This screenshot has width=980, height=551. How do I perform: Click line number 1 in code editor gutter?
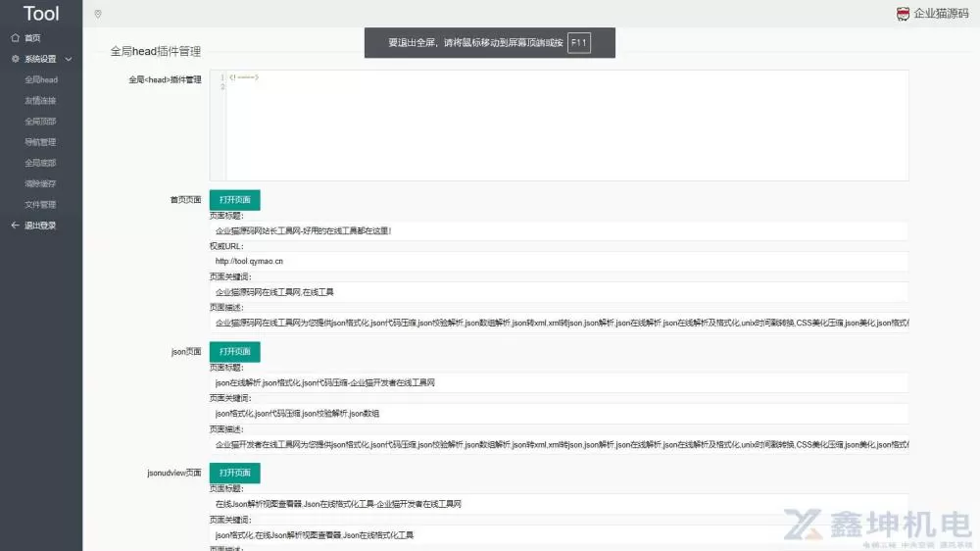coord(221,77)
